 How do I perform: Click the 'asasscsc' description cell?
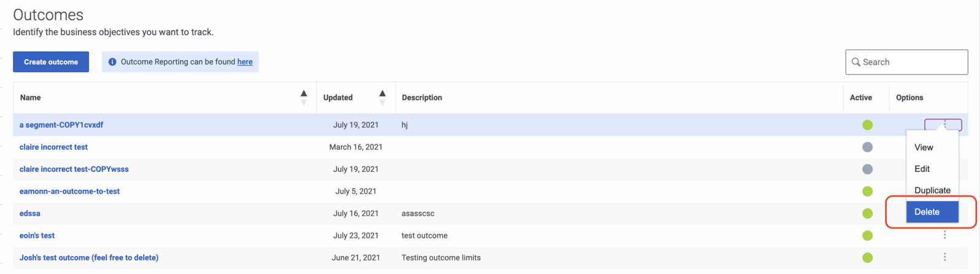point(418,213)
